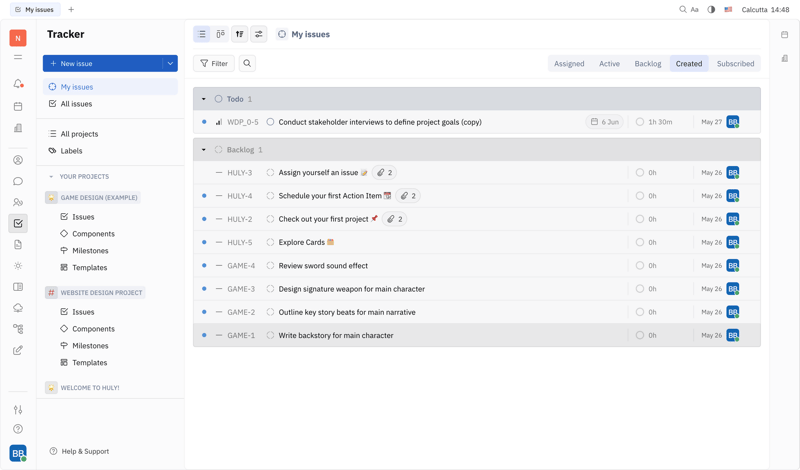Click the BB profile avatar at bottom left
Viewport: 800px width, 470px height.
(x=18, y=453)
